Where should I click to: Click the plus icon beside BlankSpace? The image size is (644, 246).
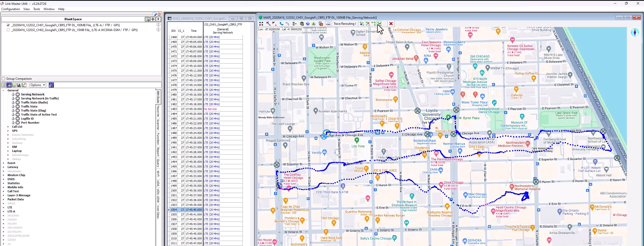[x=153, y=19]
